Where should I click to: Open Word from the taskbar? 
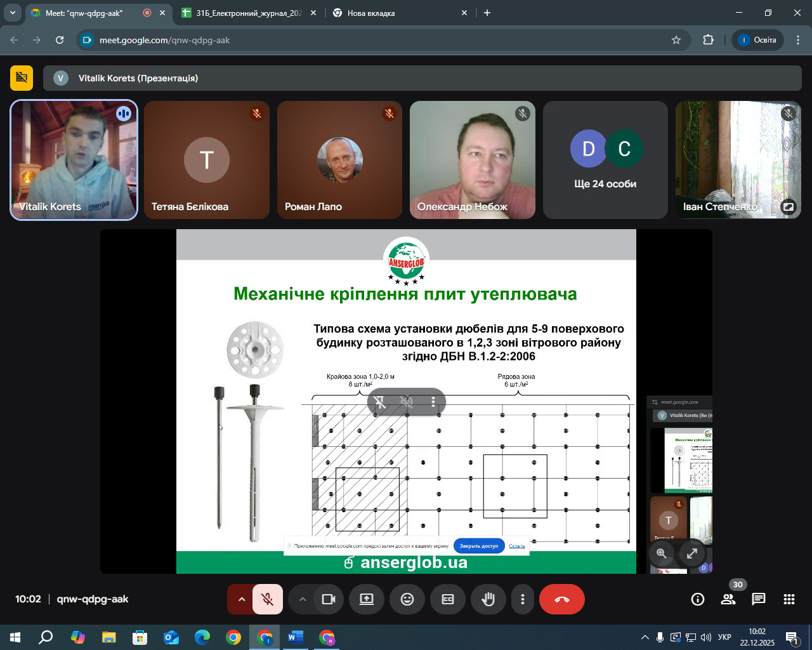tap(296, 637)
